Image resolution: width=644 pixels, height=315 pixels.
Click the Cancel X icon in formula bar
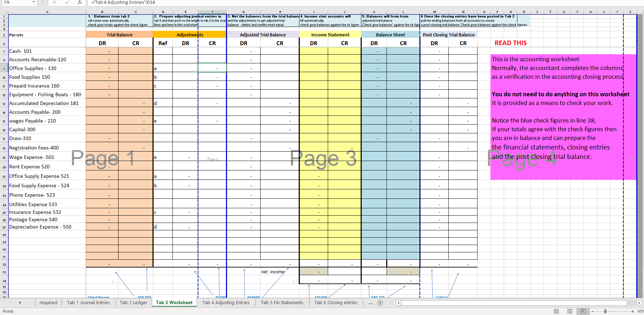pyautogui.click(x=54, y=2)
